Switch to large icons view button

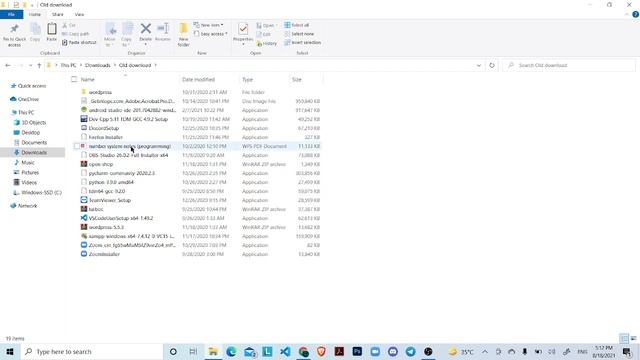coord(633,338)
